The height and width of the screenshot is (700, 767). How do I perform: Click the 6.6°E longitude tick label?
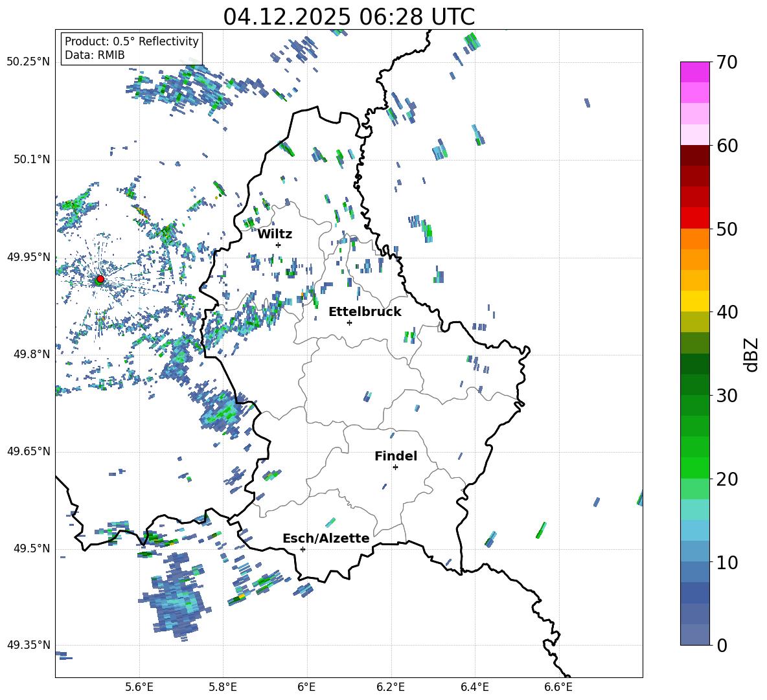pos(558,686)
